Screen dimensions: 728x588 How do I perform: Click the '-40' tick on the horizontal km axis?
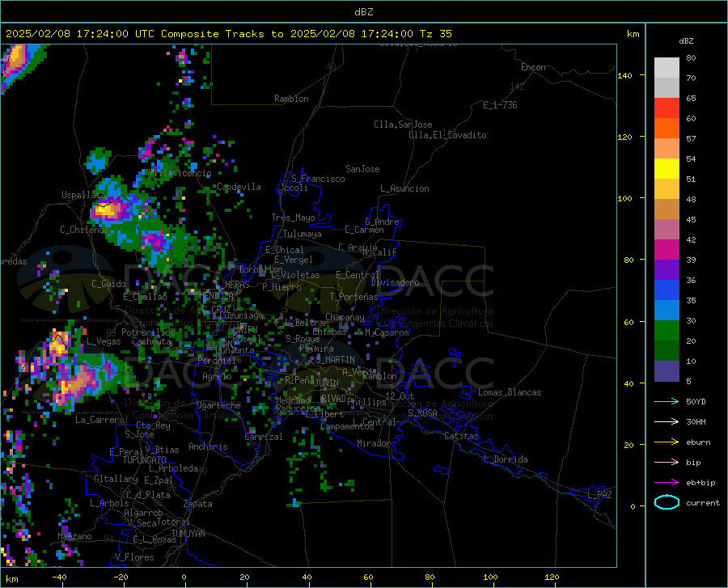(59, 577)
